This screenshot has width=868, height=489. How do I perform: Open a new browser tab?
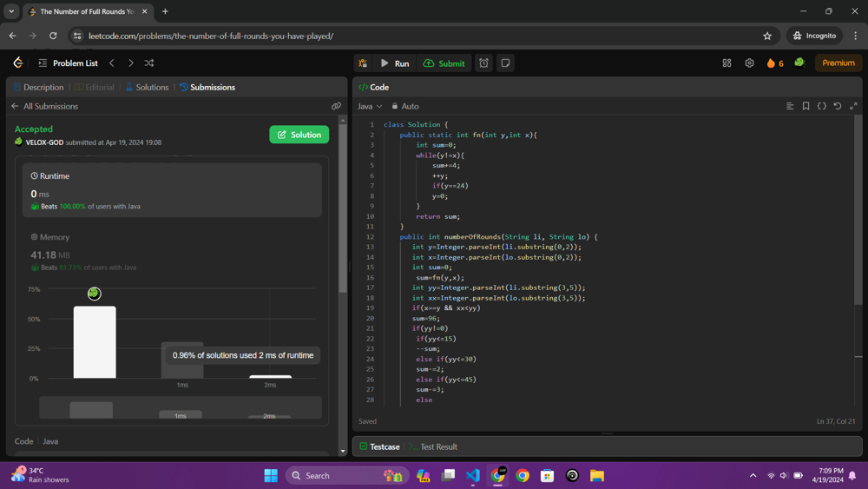point(165,11)
